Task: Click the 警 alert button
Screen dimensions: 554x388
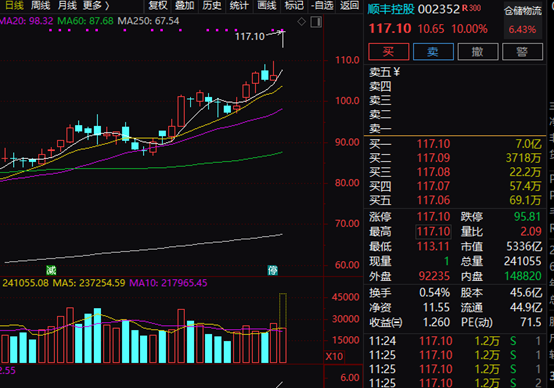Action: click(x=522, y=52)
